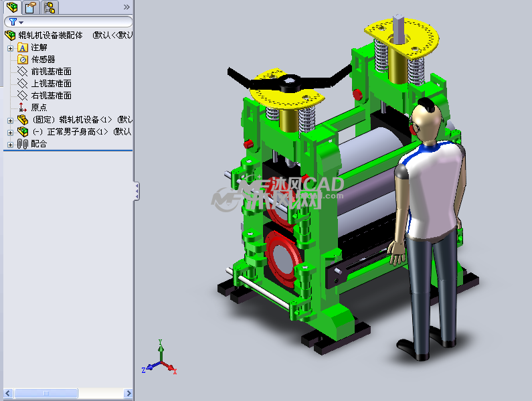Expand the panel tabs double-chevron

126,7
